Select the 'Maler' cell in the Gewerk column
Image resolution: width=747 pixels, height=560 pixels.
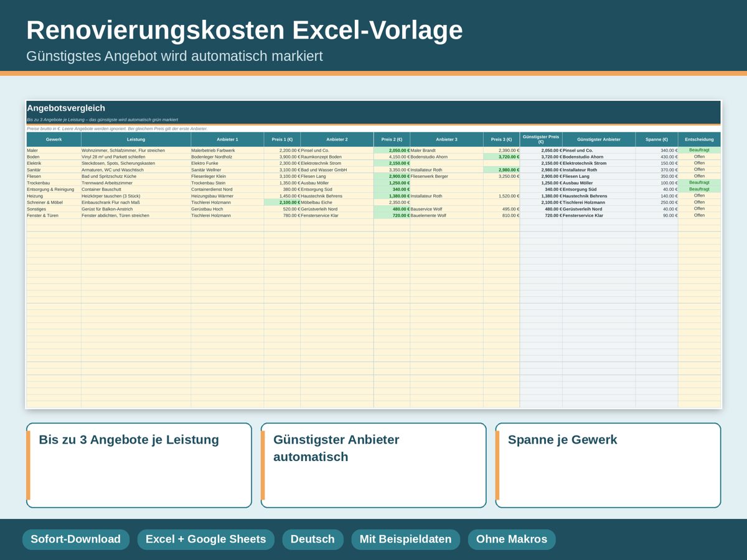coord(54,151)
